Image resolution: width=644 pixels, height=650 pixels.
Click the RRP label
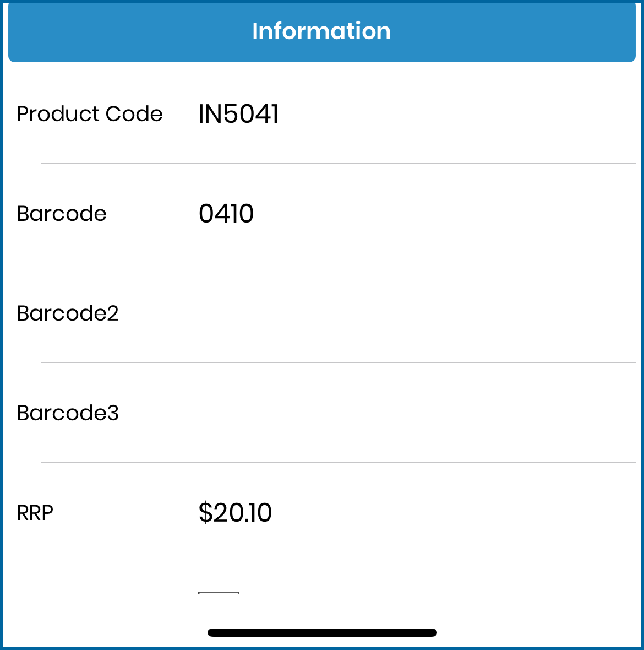pyautogui.click(x=35, y=513)
